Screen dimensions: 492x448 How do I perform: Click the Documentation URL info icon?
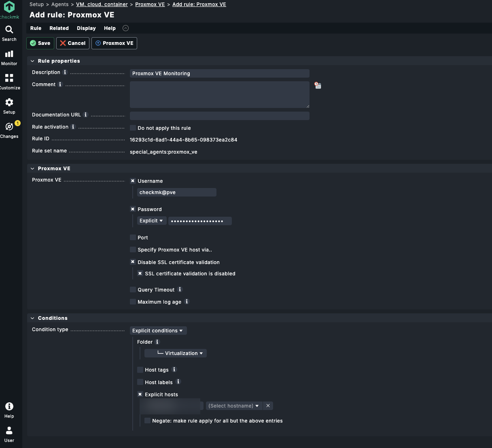tap(86, 115)
